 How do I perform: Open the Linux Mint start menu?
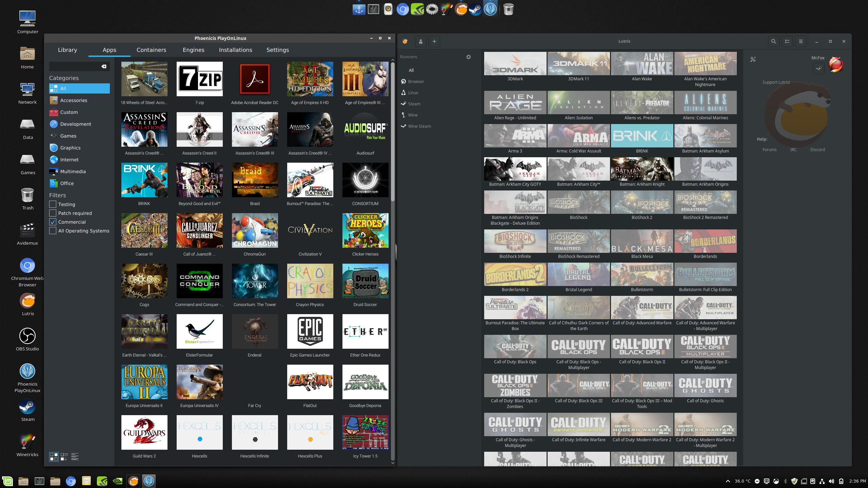tap(7, 481)
